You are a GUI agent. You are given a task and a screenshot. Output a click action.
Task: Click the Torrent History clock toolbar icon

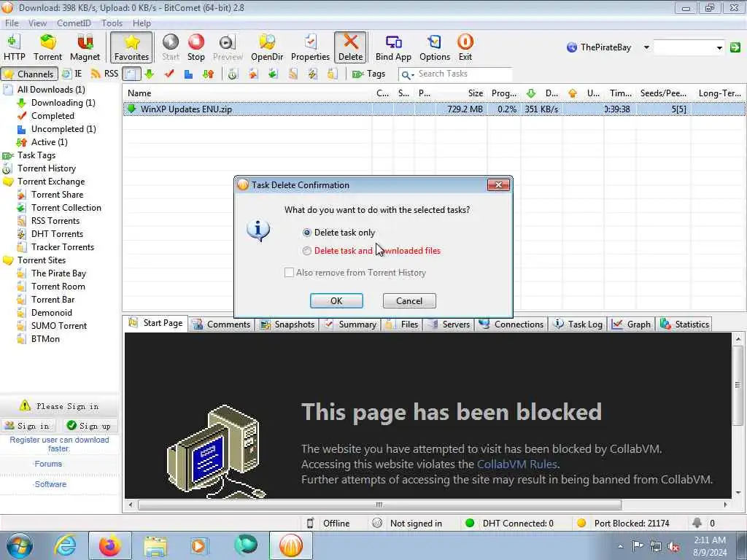point(233,74)
